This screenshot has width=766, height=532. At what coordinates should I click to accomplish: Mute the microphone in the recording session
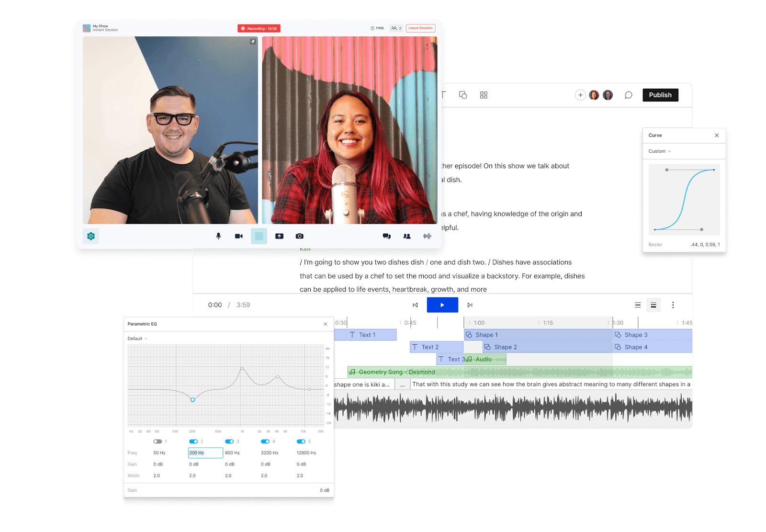(x=218, y=236)
